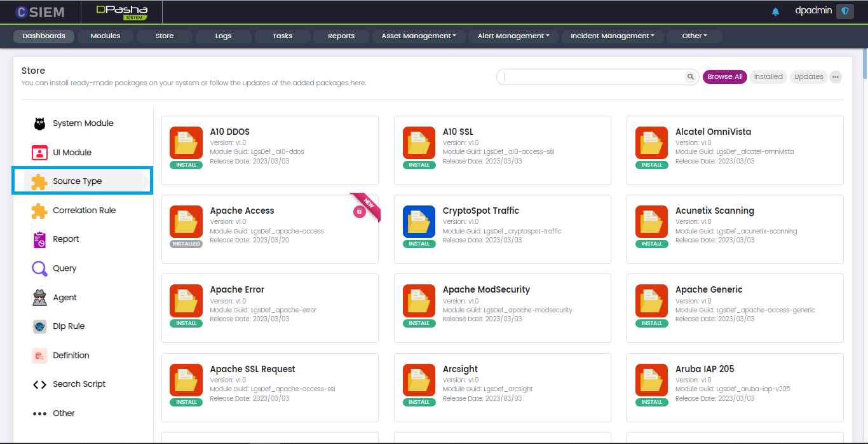Select the System Module owl icon
The image size is (868, 444).
[39, 123]
